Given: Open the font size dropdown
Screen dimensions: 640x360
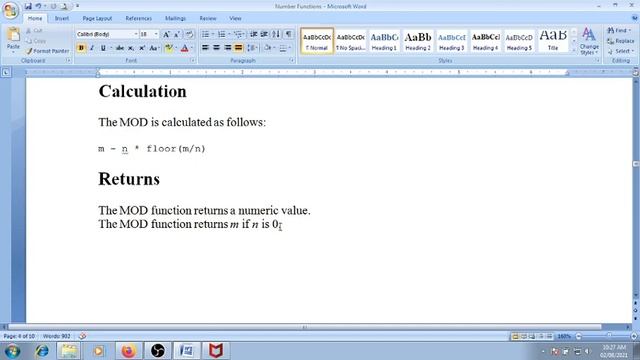Looking at the screenshot, I should pos(156,34).
